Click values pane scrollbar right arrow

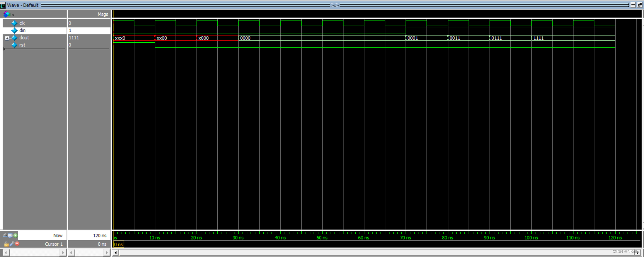click(107, 253)
